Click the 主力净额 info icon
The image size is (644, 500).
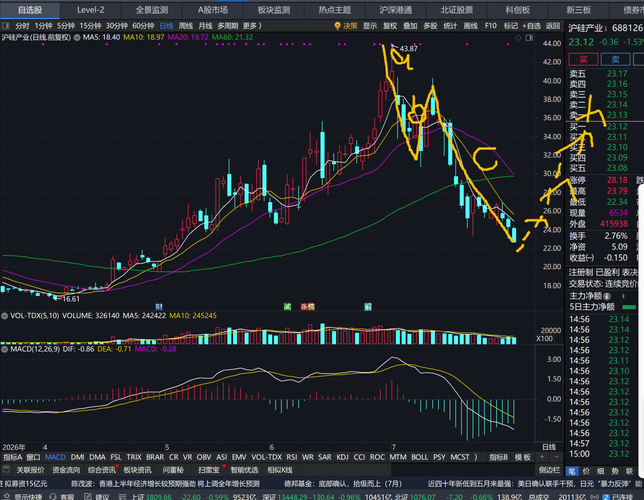point(607,296)
